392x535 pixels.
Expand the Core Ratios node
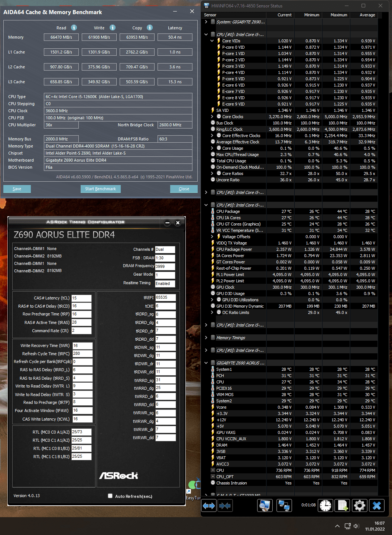click(212, 174)
